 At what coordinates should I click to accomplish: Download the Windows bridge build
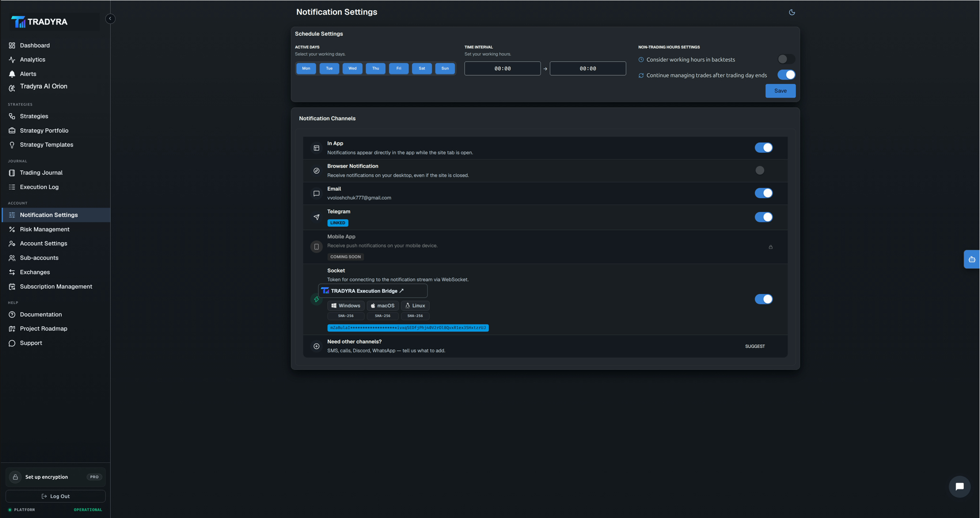click(346, 305)
